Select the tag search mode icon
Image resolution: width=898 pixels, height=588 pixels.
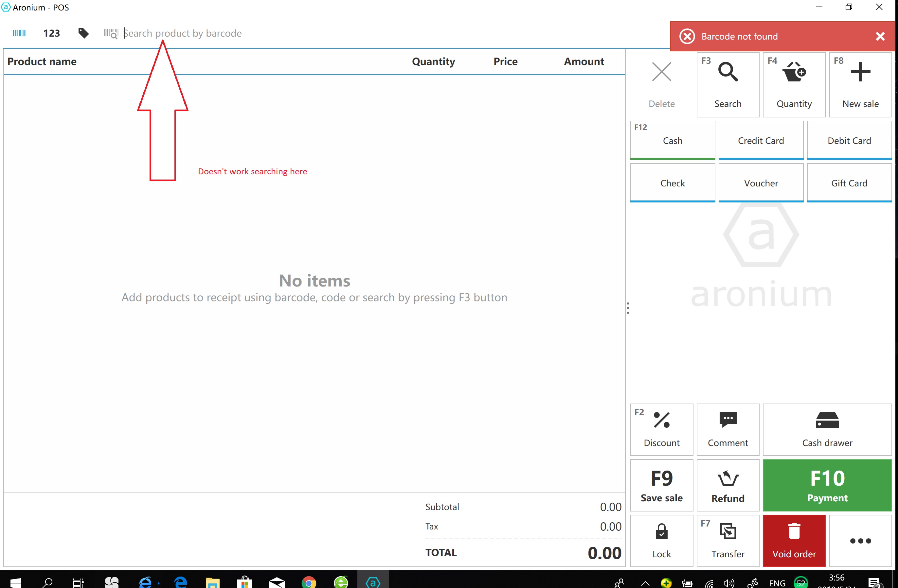(x=83, y=33)
